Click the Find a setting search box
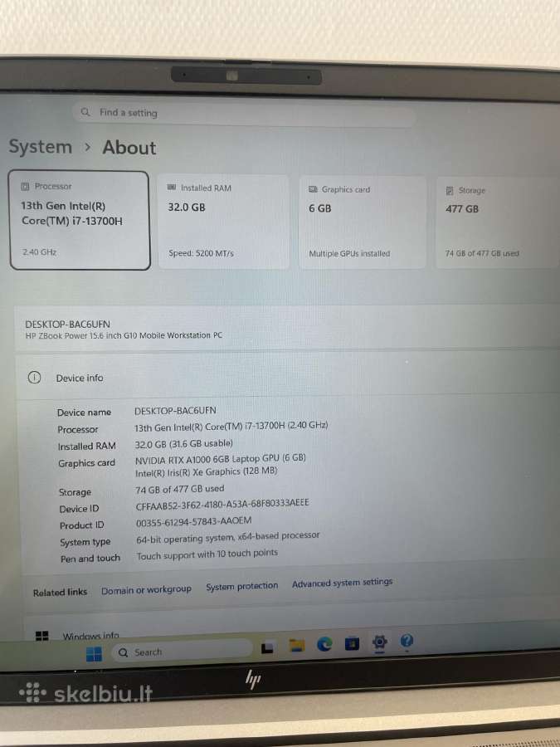The height and width of the screenshot is (747, 560). [243, 114]
